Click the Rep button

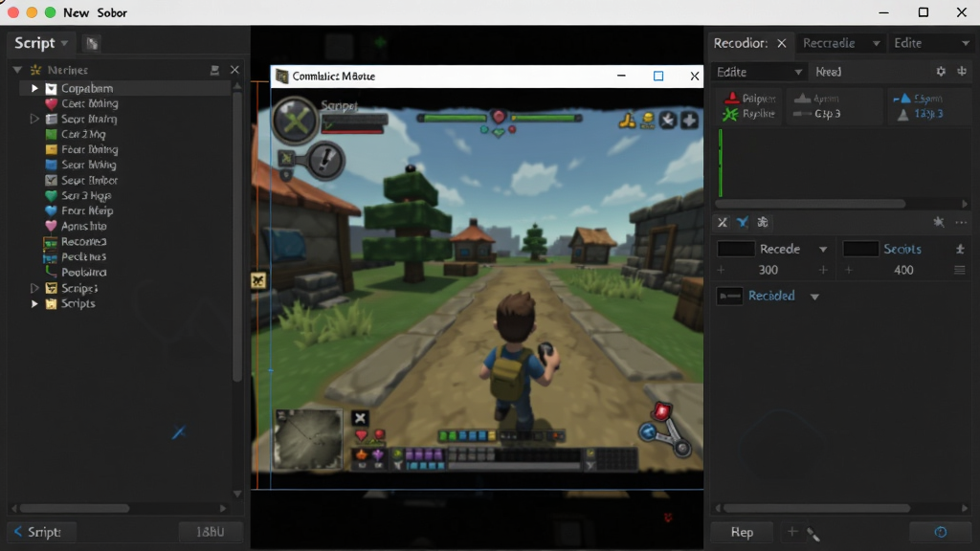point(742,532)
